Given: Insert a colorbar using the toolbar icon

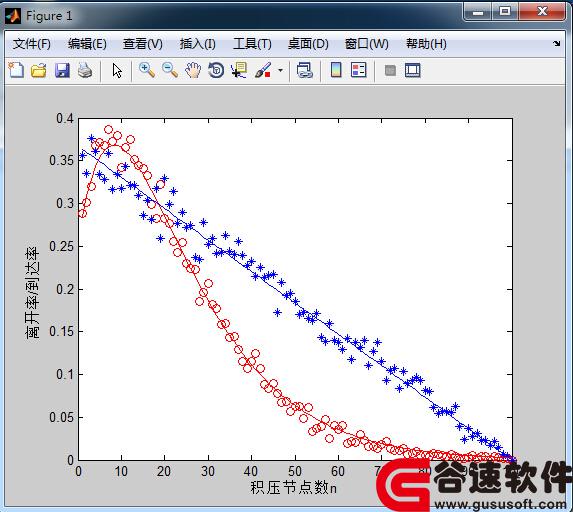Looking at the screenshot, I should [336, 70].
